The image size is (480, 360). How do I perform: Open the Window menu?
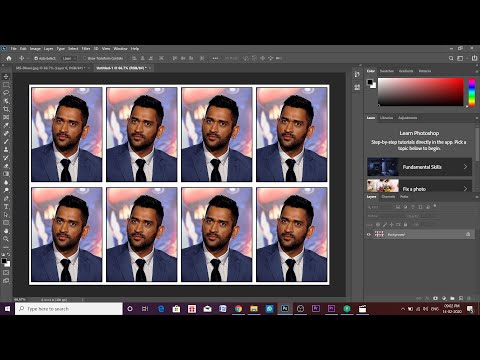pyautogui.click(x=120, y=49)
